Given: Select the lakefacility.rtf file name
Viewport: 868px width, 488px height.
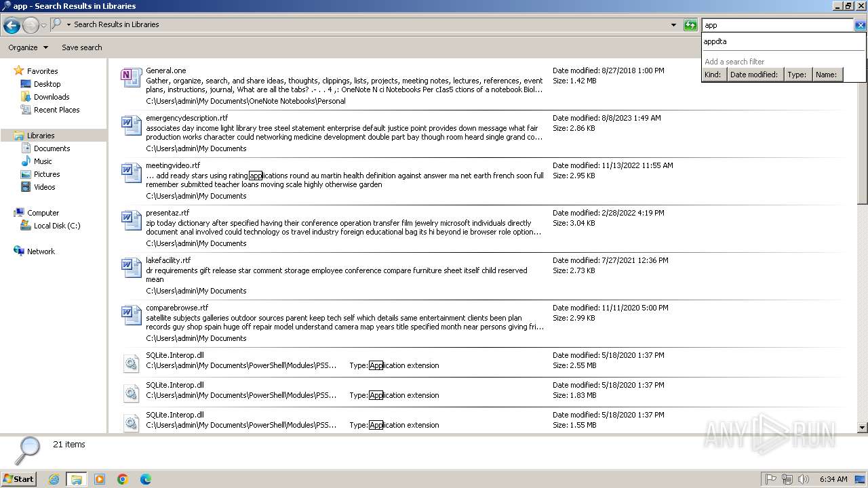Looking at the screenshot, I should pyautogui.click(x=168, y=260).
